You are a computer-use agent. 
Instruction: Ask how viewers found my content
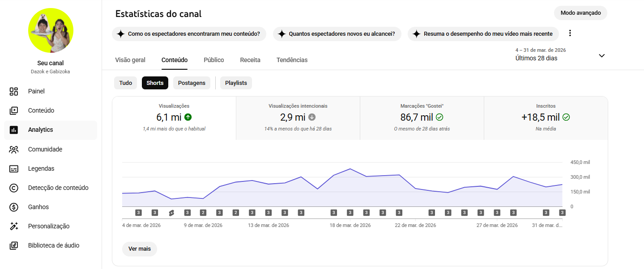[x=189, y=34]
